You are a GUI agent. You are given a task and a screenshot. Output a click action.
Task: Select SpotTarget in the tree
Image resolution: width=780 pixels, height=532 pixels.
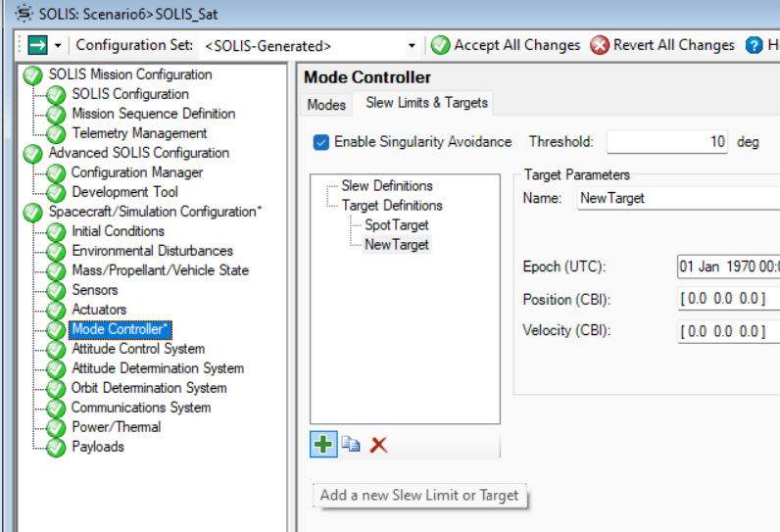397,225
